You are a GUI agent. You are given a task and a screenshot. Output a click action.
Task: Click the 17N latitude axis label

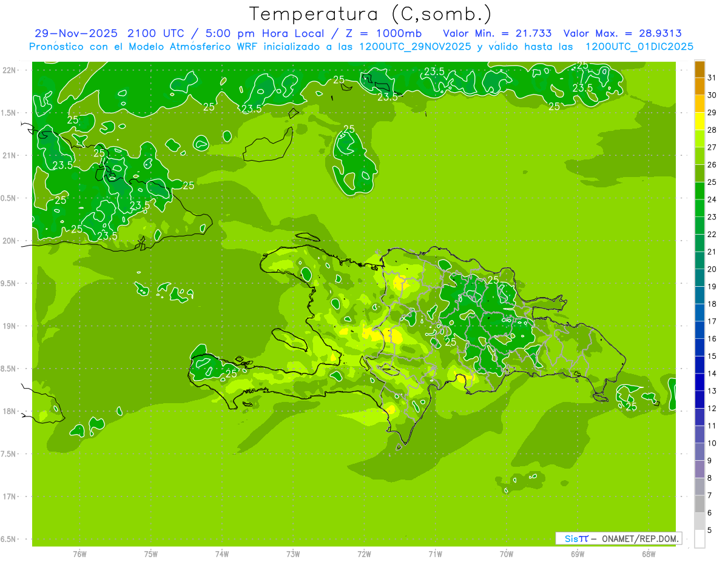10,497
